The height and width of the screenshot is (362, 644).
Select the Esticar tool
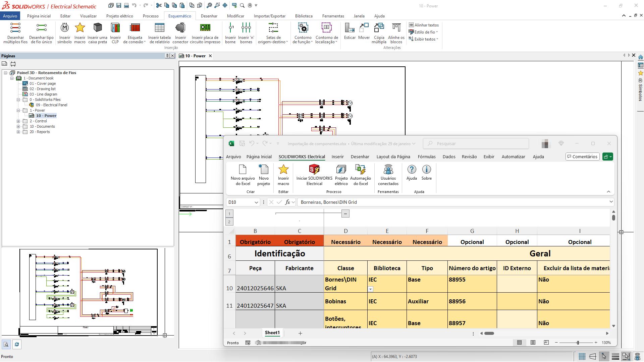[350, 31]
